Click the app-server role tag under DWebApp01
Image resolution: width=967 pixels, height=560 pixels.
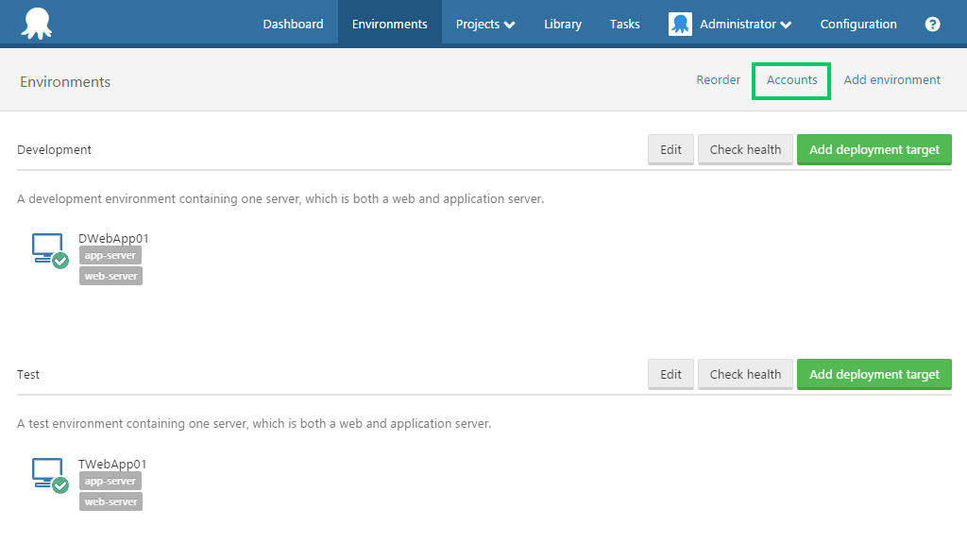coord(110,254)
